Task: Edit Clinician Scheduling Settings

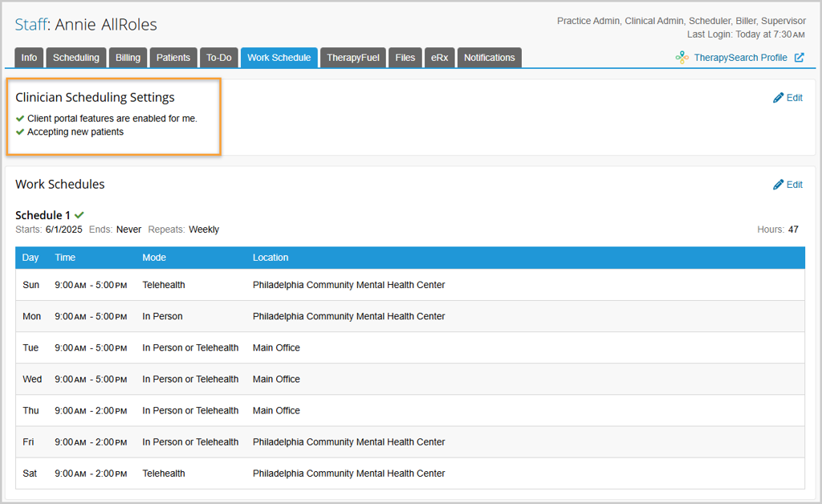Action: [788, 98]
